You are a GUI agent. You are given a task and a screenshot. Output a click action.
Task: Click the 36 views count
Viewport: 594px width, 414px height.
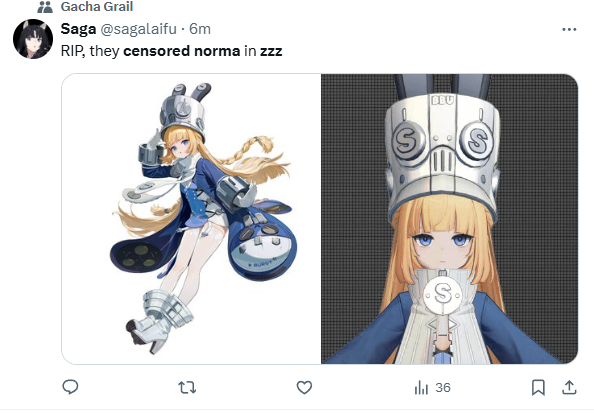tap(442, 388)
